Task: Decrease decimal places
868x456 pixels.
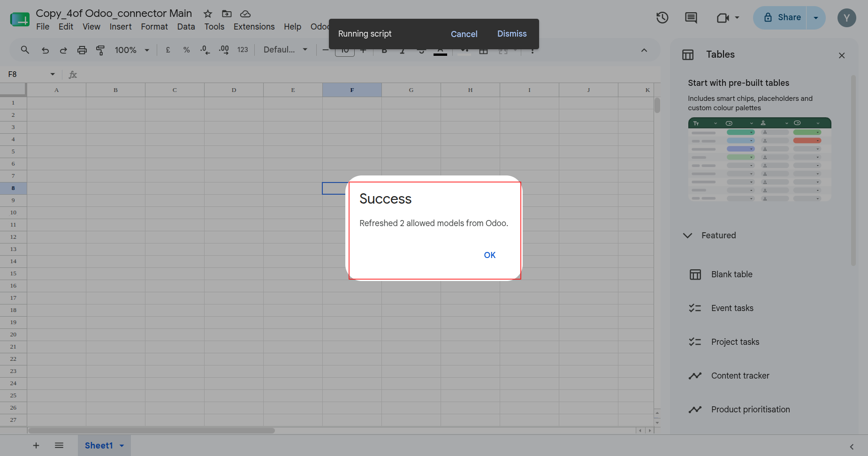Action: tap(205, 50)
